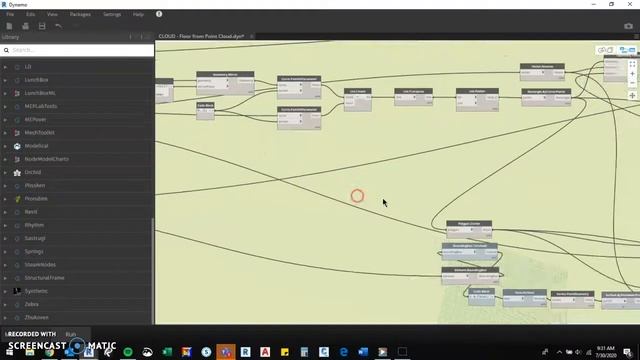640x360 pixels.
Task: Click the LunchBoxML package icon
Action: [17, 93]
